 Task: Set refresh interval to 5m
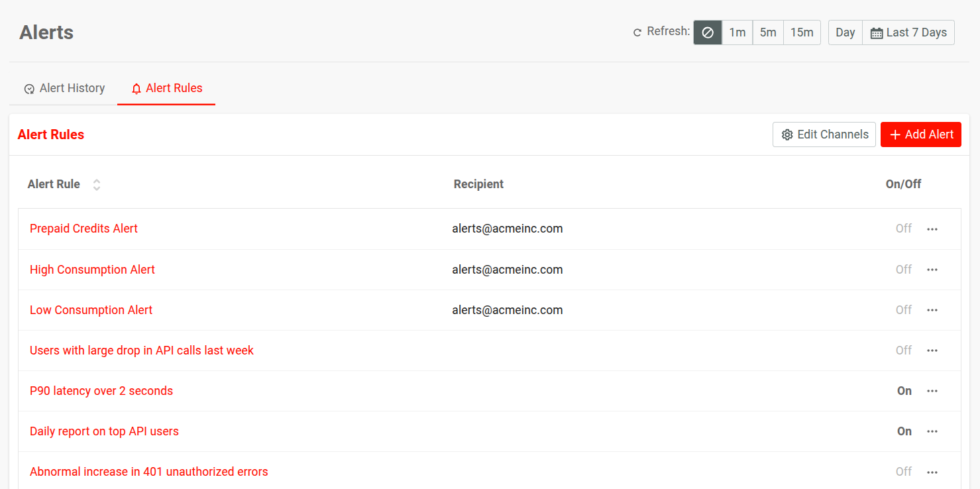click(x=767, y=32)
